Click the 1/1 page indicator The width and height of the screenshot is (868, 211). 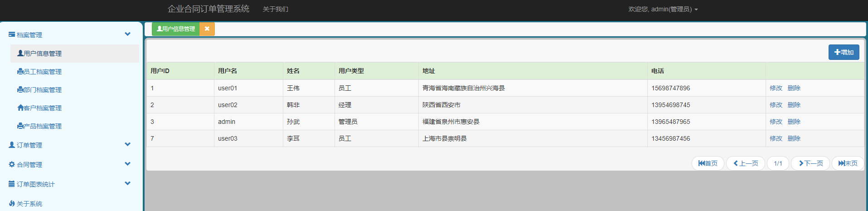tap(778, 163)
